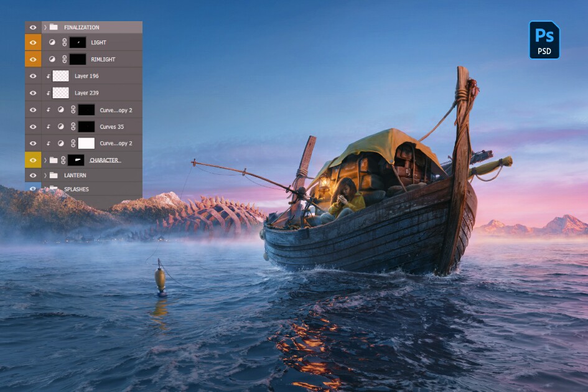Expand the LANTERN layer group
Viewport: 588px width, 392px height.
[45, 175]
